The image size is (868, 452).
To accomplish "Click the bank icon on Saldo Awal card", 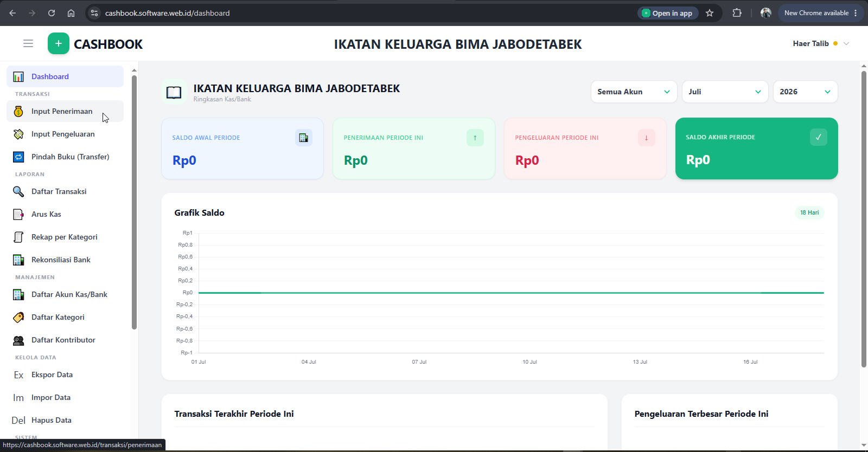I will tap(304, 138).
